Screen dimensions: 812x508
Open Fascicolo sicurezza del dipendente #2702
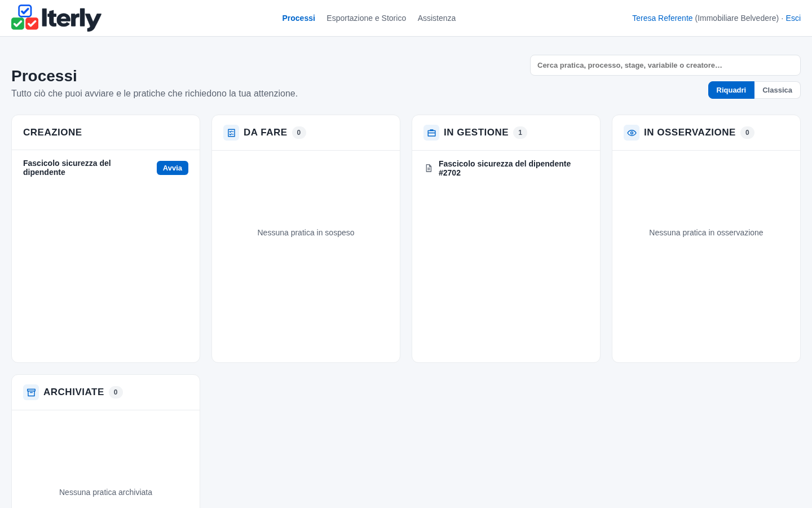coord(505,168)
